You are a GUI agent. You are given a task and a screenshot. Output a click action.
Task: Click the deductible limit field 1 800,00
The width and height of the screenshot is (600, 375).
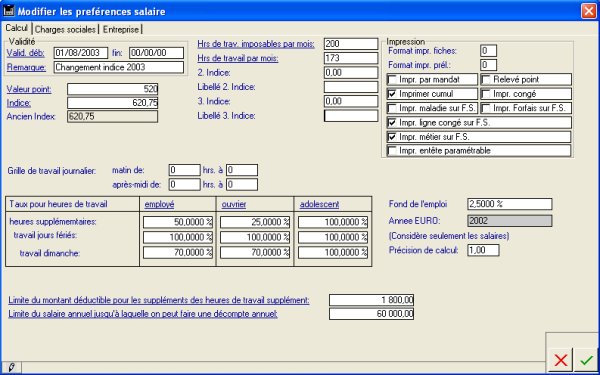pos(371,300)
